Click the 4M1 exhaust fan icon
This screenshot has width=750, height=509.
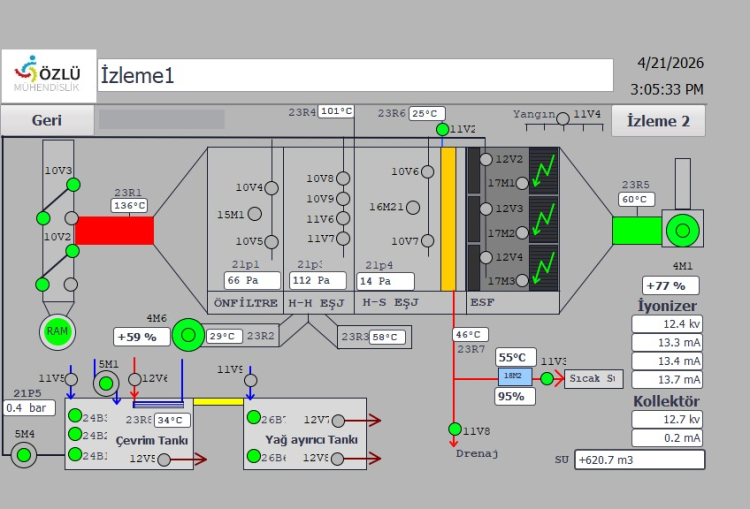click(x=683, y=229)
